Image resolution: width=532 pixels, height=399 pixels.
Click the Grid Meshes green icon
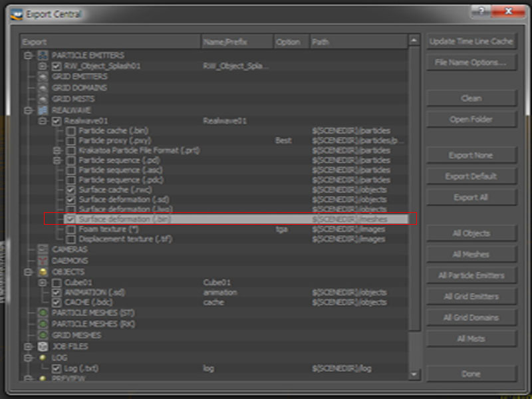tap(43, 335)
